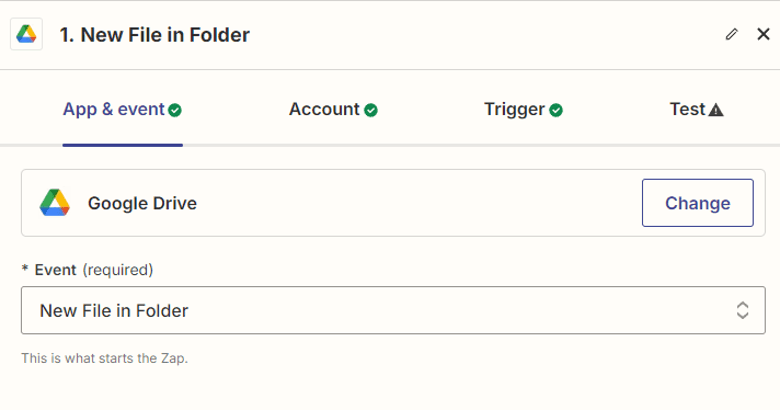780x410 pixels.
Task: Click the pencil rename step icon
Action: [x=731, y=35]
